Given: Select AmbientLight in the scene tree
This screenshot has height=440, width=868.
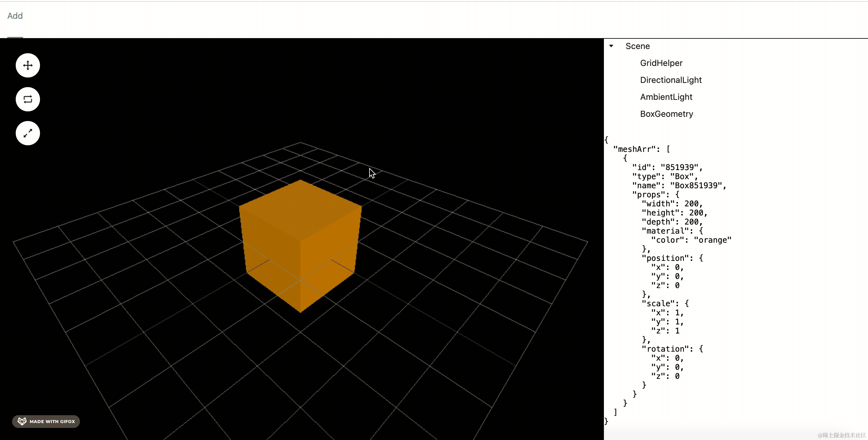Looking at the screenshot, I should (x=666, y=97).
